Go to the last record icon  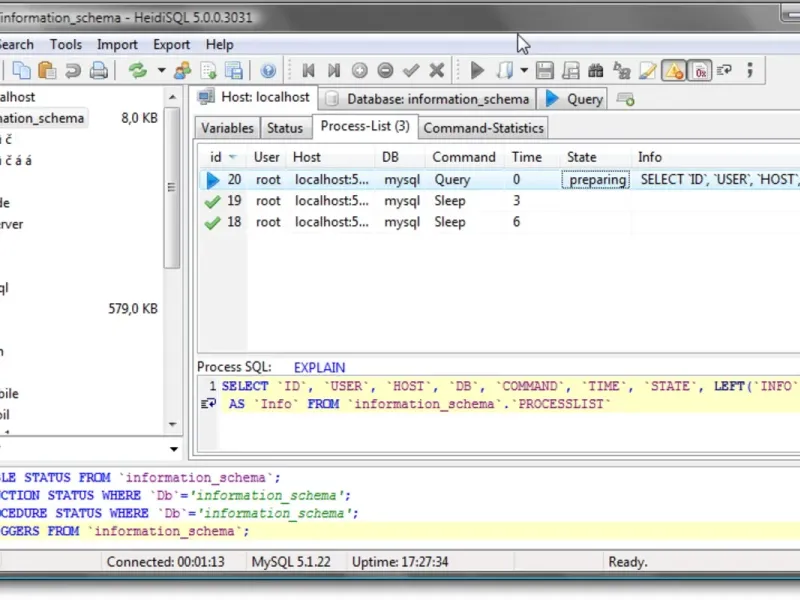pyautogui.click(x=334, y=70)
